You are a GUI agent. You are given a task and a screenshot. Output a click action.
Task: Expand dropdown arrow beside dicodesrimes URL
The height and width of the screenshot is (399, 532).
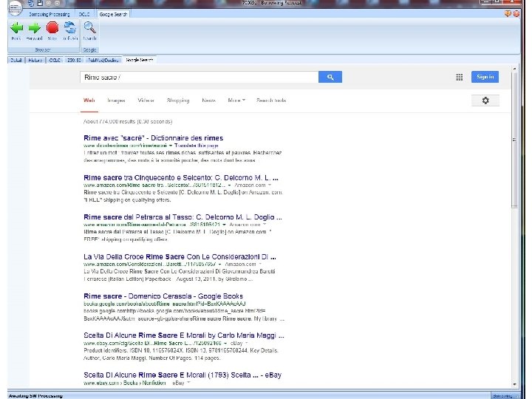[171, 146]
